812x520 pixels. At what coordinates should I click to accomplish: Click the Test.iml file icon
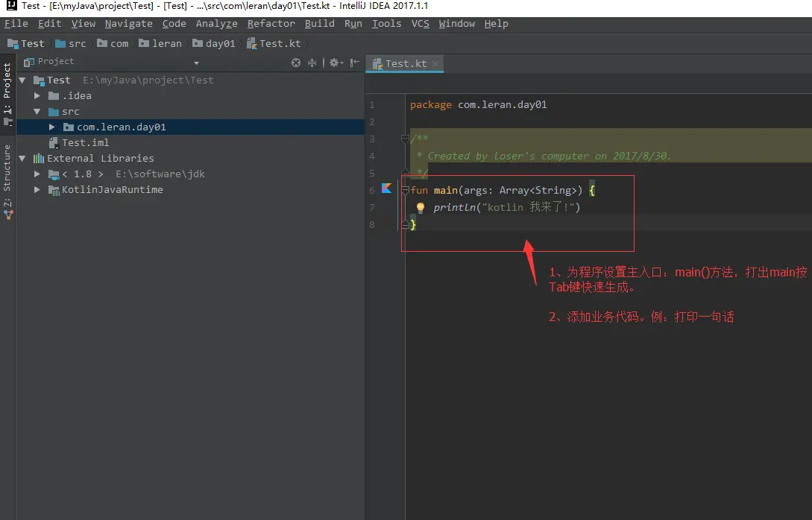pyautogui.click(x=54, y=142)
